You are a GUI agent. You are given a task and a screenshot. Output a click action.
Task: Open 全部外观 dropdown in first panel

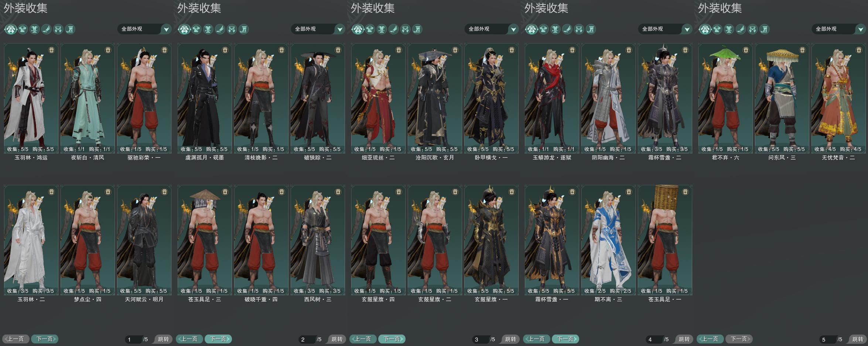(144, 29)
